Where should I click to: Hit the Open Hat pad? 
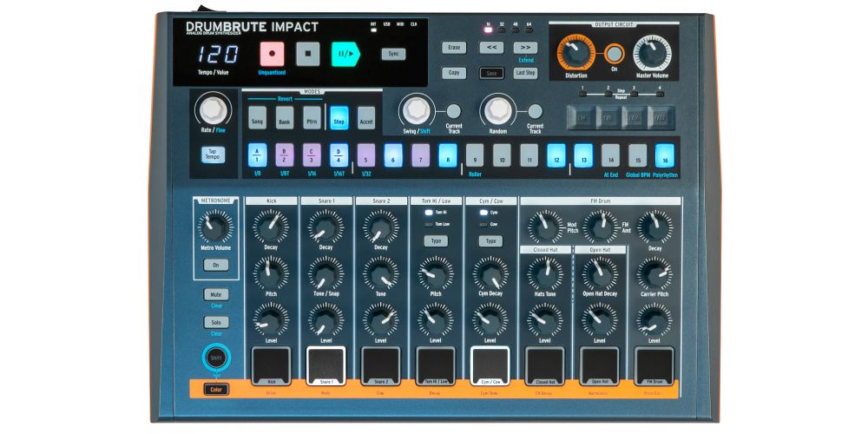tap(600, 366)
